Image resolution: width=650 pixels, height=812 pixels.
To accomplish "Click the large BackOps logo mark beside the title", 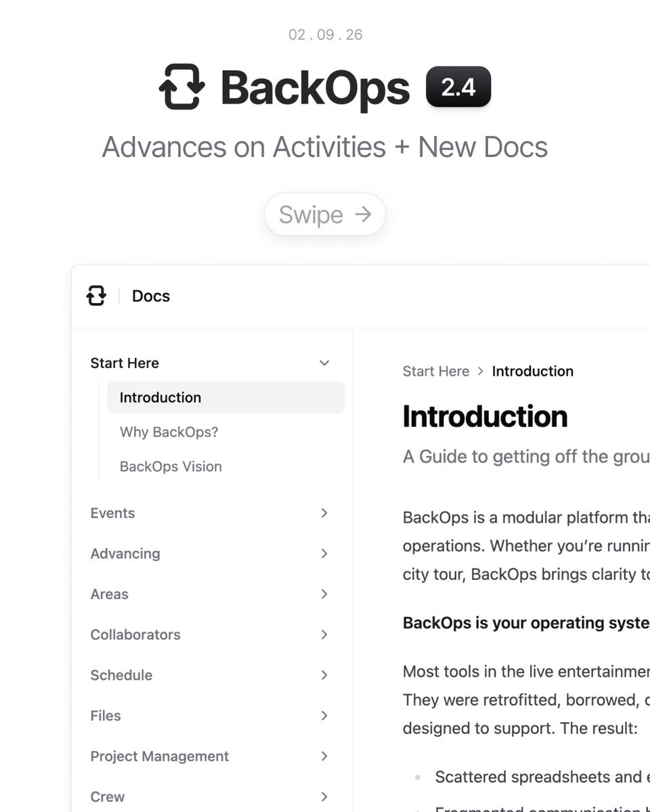I will coord(181,87).
